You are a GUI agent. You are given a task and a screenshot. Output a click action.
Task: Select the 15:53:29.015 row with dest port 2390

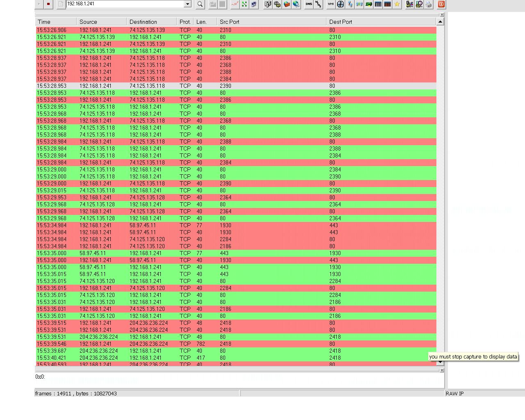tap(236, 190)
